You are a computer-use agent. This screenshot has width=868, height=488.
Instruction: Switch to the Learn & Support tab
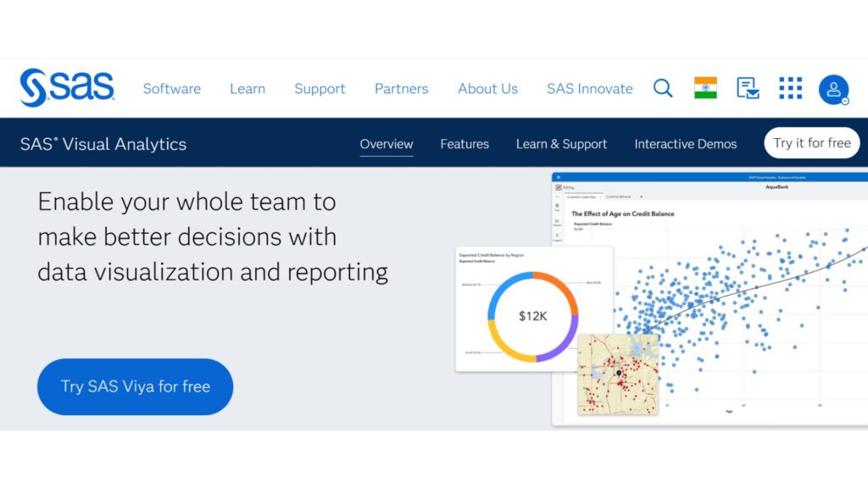point(561,144)
